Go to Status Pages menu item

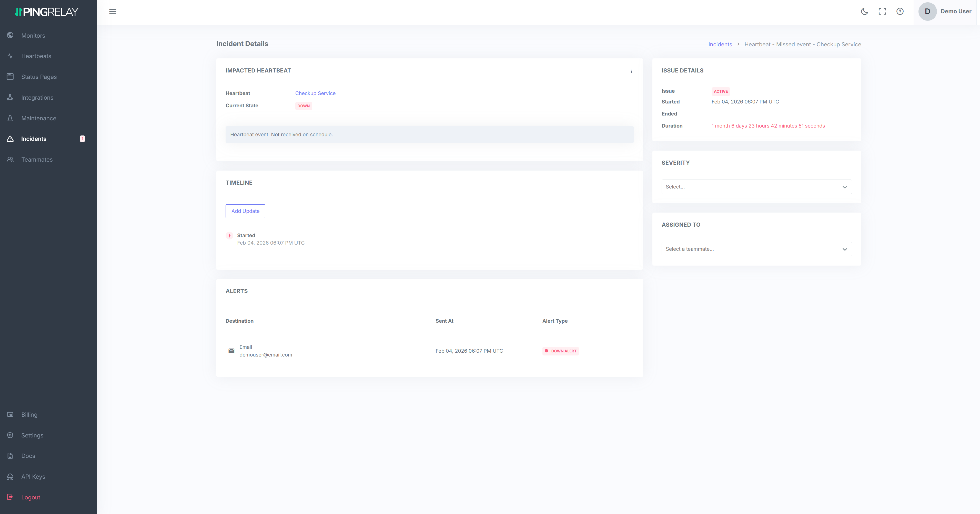point(39,77)
